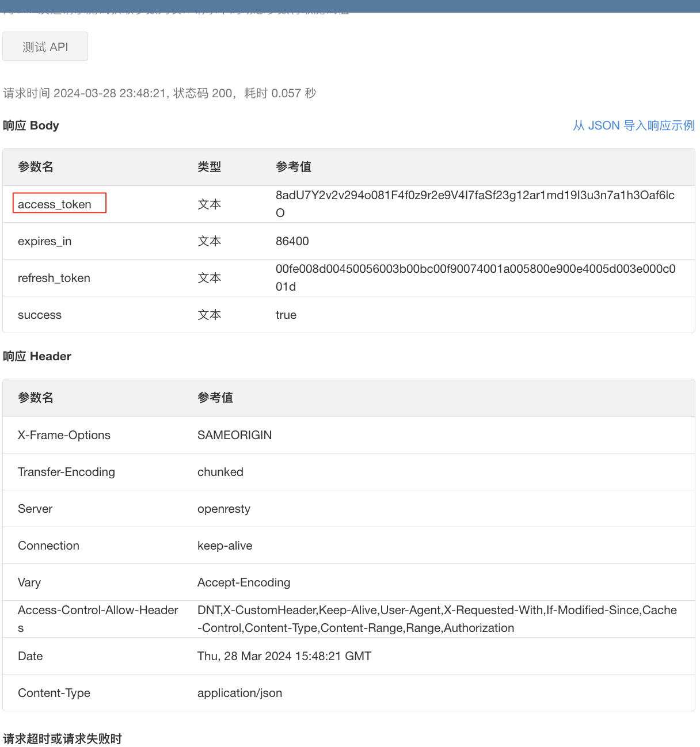Select the Transfer-Encoding header row name
This screenshot has width=700, height=747.
coord(66,472)
